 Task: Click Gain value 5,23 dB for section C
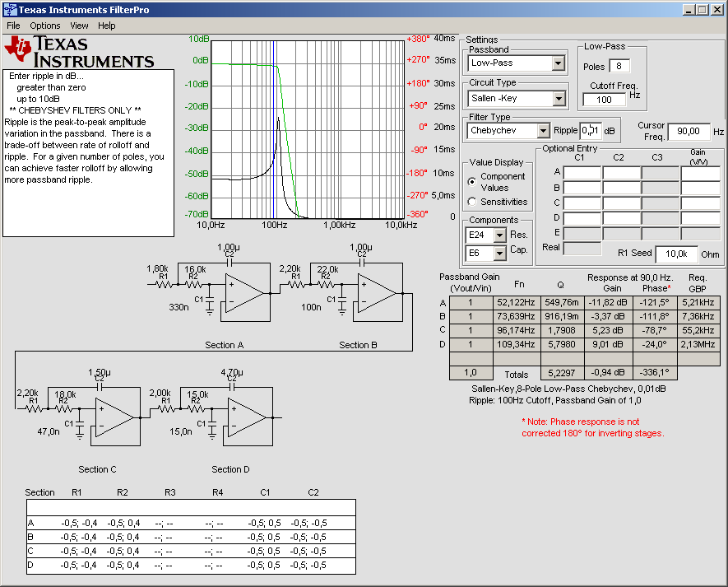tap(608, 330)
